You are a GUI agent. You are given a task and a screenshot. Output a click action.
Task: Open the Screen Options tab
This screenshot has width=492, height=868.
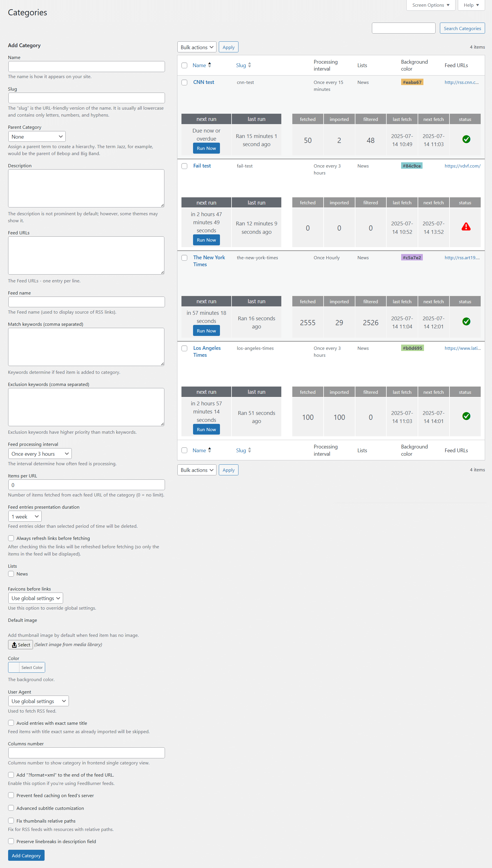(x=431, y=5)
